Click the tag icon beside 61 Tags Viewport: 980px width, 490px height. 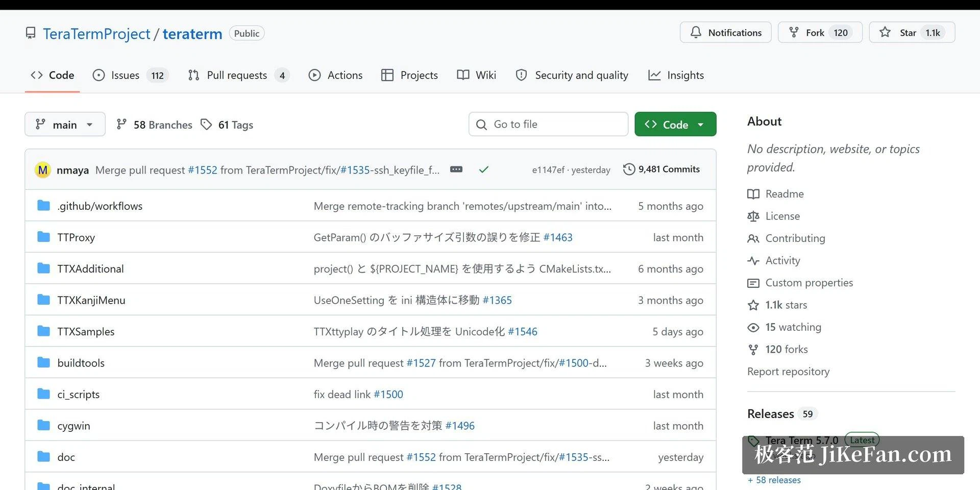(206, 125)
